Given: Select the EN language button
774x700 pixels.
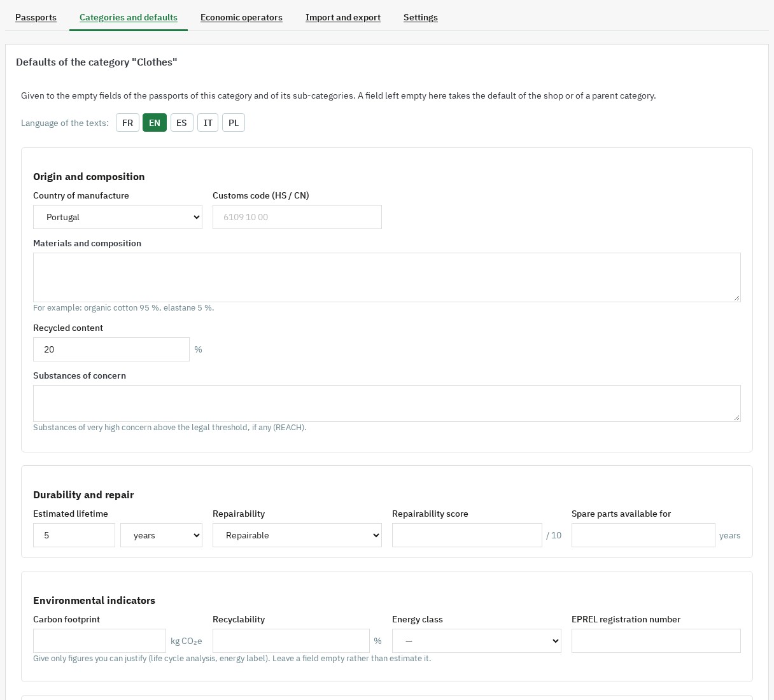Looking at the screenshot, I should 155,123.
